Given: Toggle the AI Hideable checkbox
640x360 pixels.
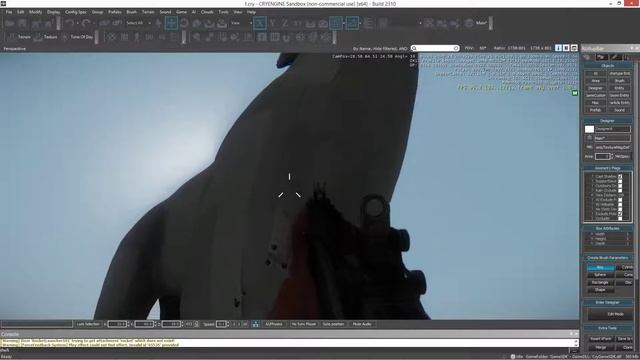Looking at the screenshot, I should point(620,204).
